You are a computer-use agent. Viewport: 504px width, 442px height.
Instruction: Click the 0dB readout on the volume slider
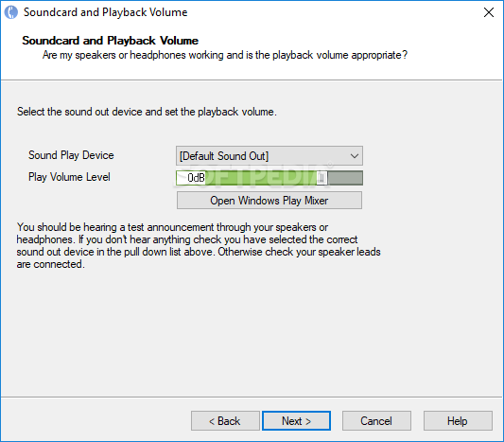pyautogui.click(x=196, y=178)
